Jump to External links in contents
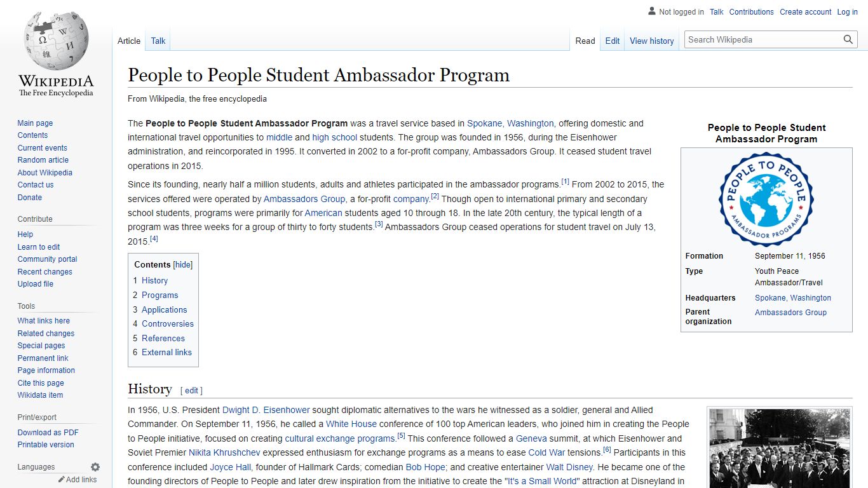868x488 pixels. (x=166, y=353)
